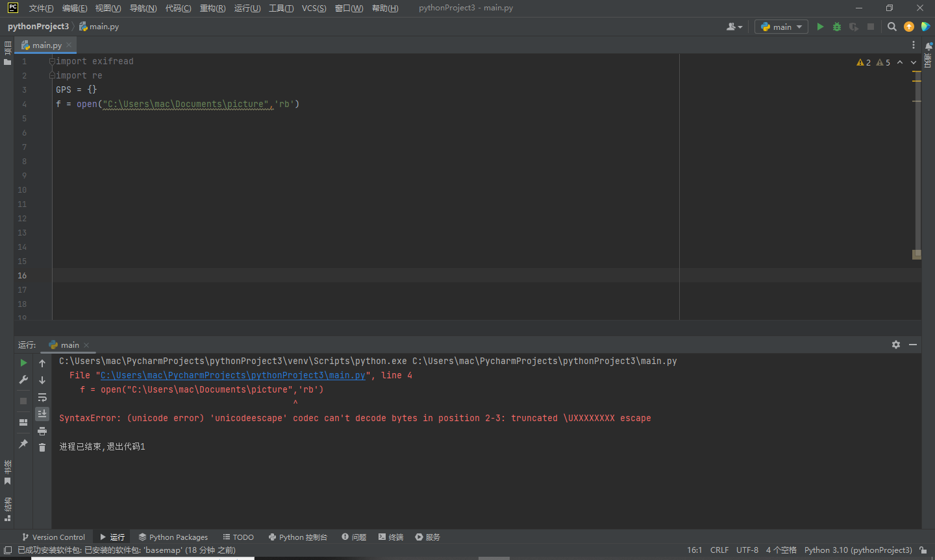Close the main.py editor tab
This screenshot has height=560, width=935.
point(69,45)
